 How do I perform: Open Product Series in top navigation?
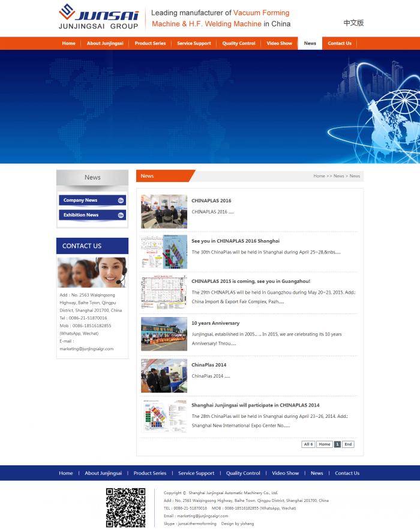[150, 43]
